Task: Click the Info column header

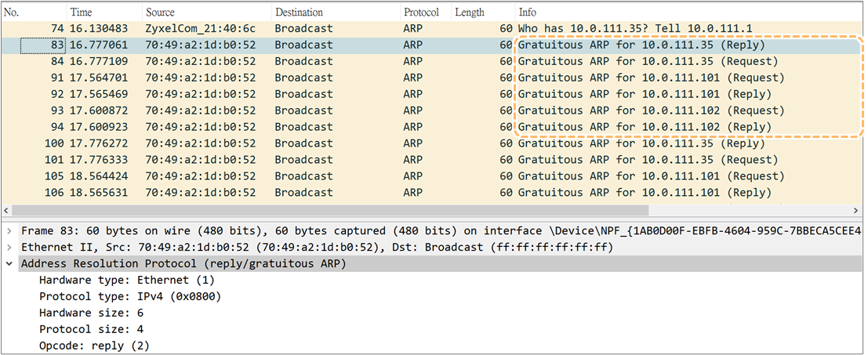Action: pos(688,13)
